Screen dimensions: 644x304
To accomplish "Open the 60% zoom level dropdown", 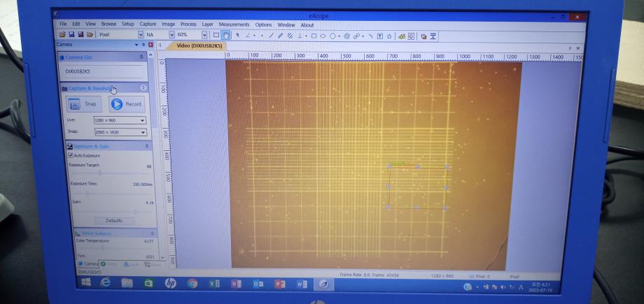I will click(204, 34).
